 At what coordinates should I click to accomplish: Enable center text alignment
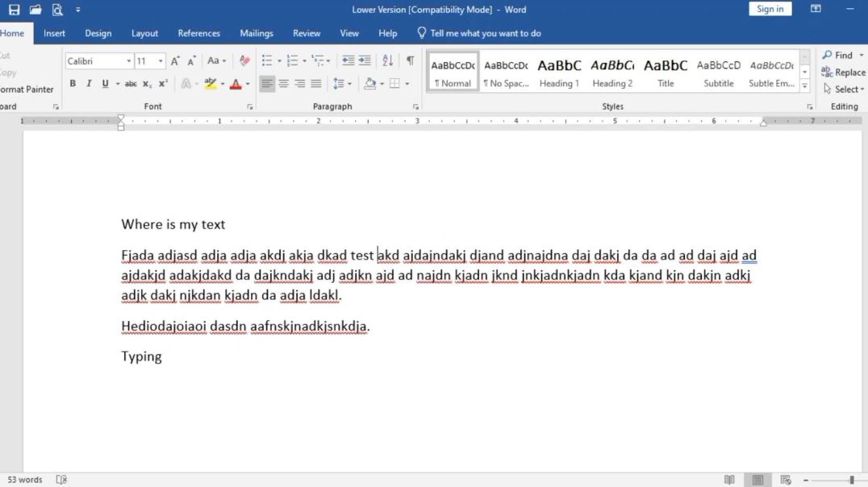(x=283, y=83)
